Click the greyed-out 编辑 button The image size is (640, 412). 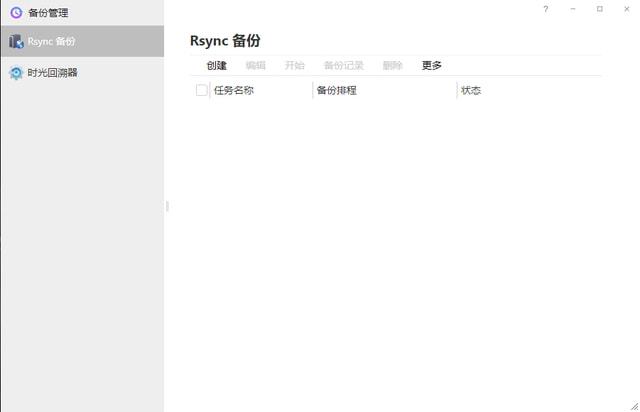pyautogui.click(x=256, y=65)
